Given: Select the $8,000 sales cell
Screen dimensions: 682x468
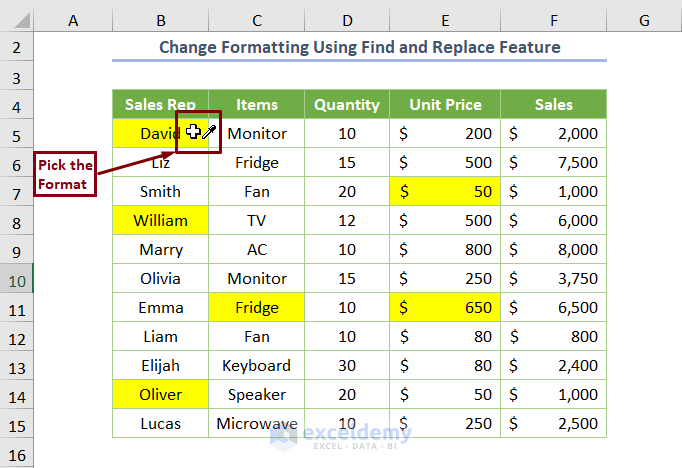Looking at the screenshot, I should pos(553,250).
